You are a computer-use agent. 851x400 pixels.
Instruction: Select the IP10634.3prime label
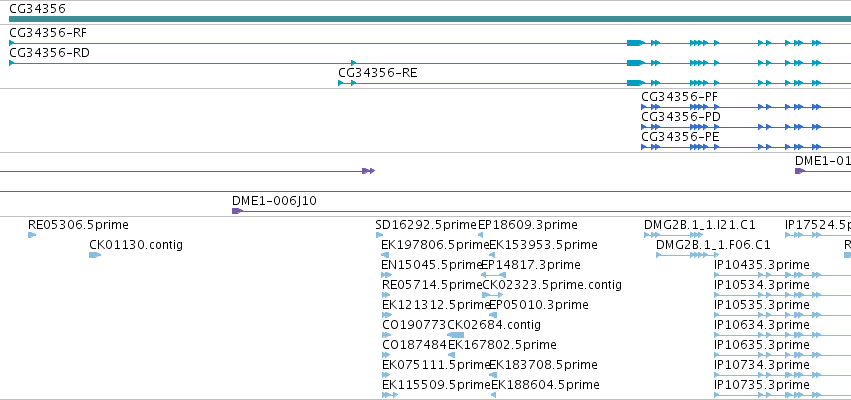coord(761,326)
